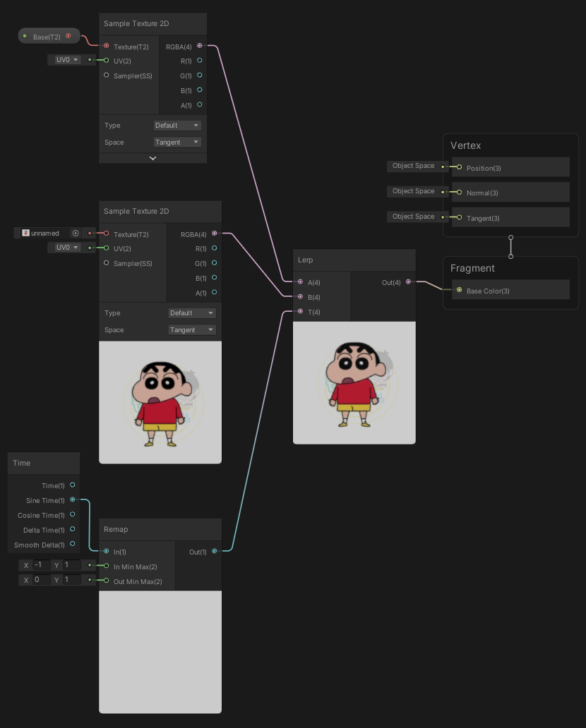Open Space dropdown on Base-connected Sample Texture 2D
This screenshot has height=728, width=586.
[177, 142]
